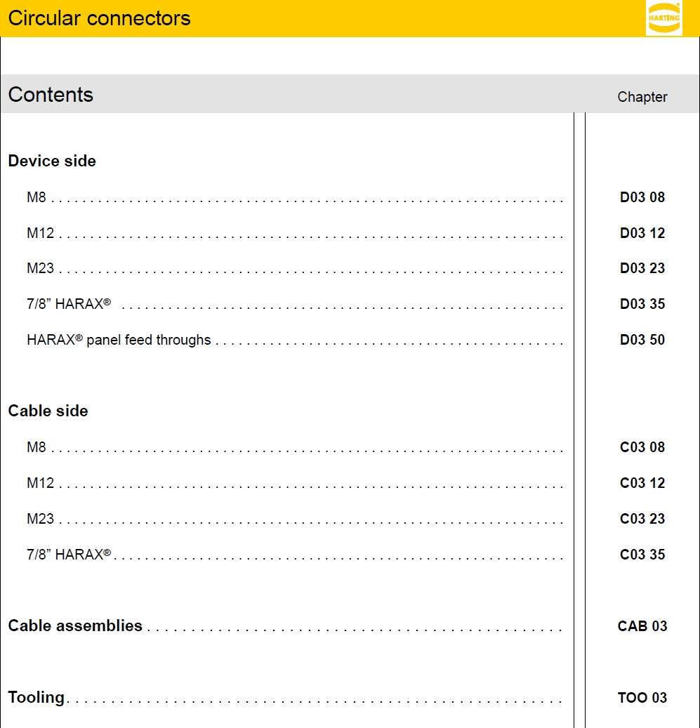Select chapter code C03 35
700x728 pixels.
(x=642, y=555)
